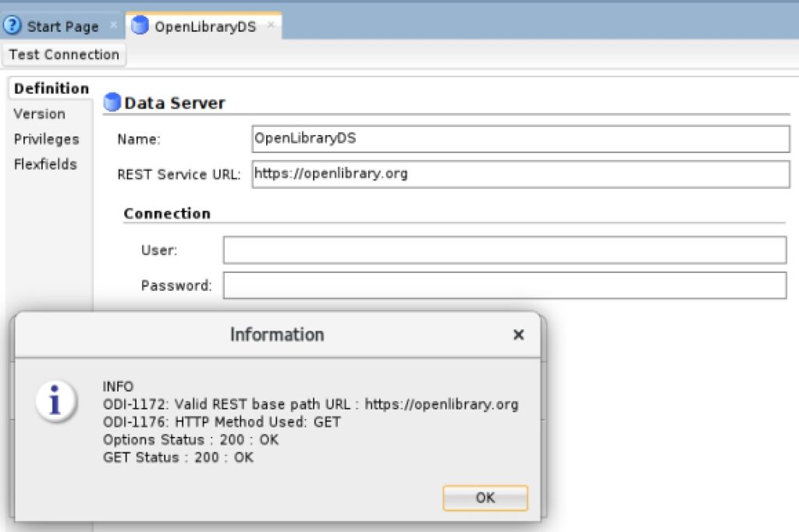Focus the Name field containing OpenLibraryDS
Screen dimensions: 799x532
[520, 139]
